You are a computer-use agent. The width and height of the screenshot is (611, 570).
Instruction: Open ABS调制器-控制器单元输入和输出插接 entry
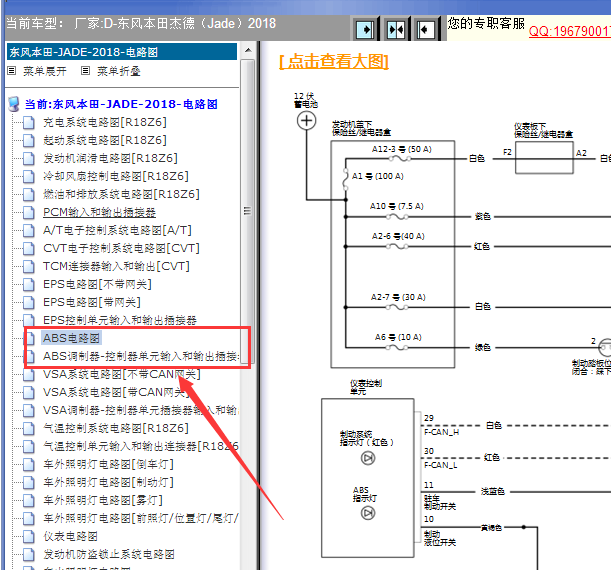pyautogui.click(x=141, y=356)
